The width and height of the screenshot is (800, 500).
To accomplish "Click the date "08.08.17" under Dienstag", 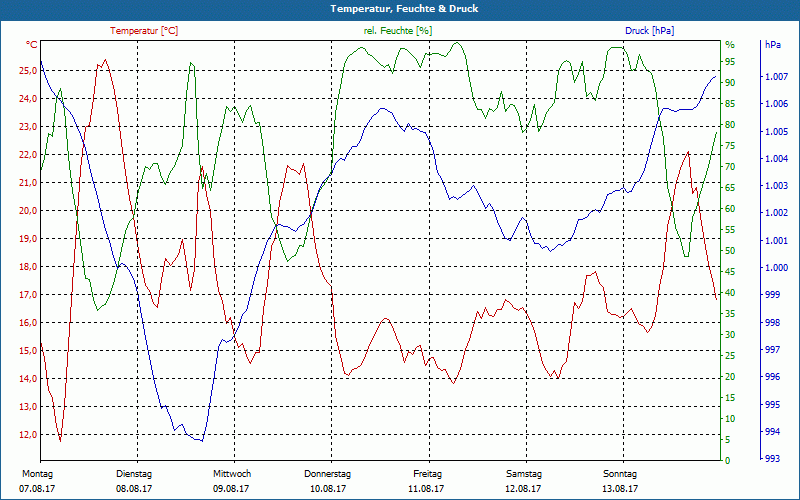I will (134, 489).
